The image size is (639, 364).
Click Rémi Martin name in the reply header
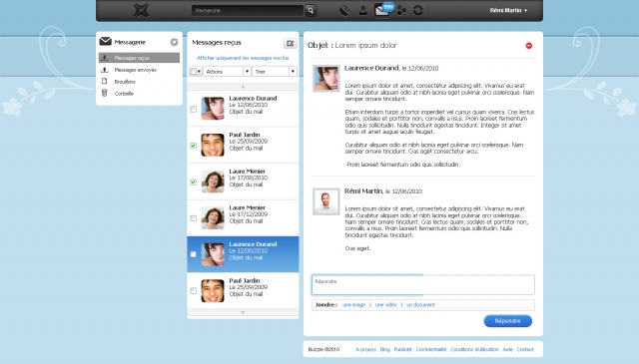click(363, 190)
